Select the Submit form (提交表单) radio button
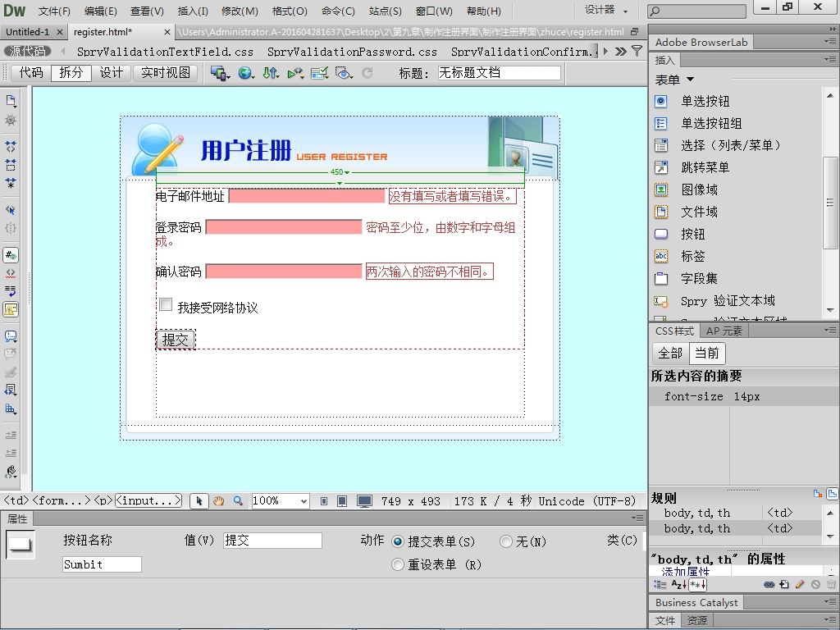The image size is (840, 630). pyautogui.click(x=398, y=541)
